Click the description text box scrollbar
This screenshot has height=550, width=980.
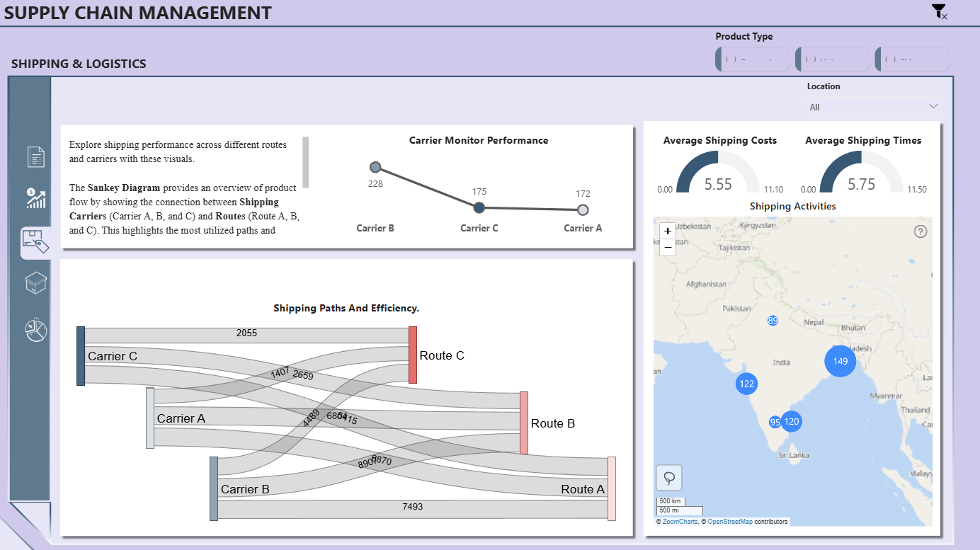point(306,162)
